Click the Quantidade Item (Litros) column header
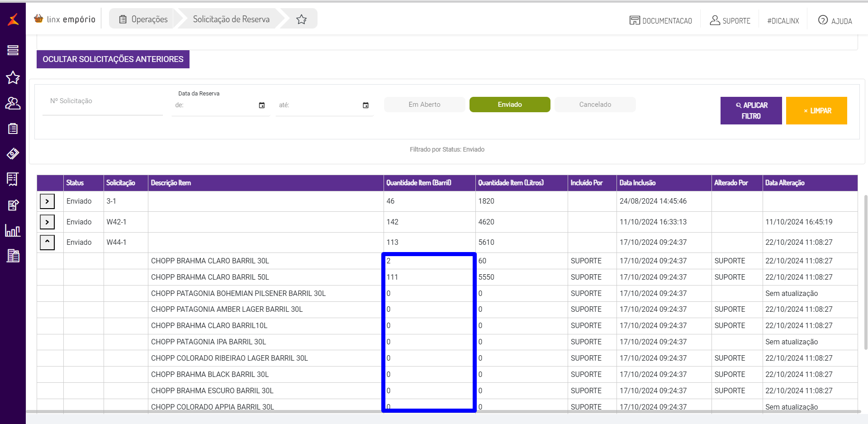Viewport: 868px width, 424px height. (x=522, y=183)
